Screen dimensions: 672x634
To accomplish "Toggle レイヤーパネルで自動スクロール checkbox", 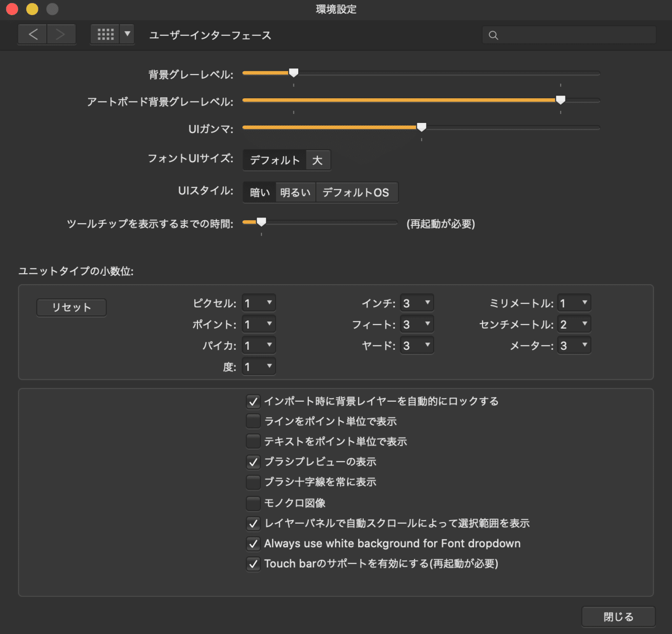I will (x=253, y=523).
